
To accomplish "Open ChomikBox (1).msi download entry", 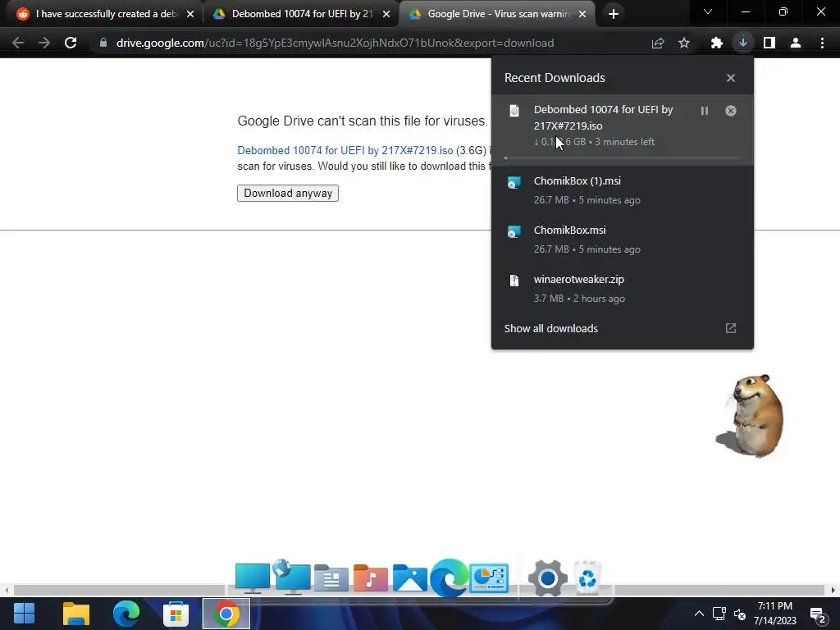I will 622,190.
